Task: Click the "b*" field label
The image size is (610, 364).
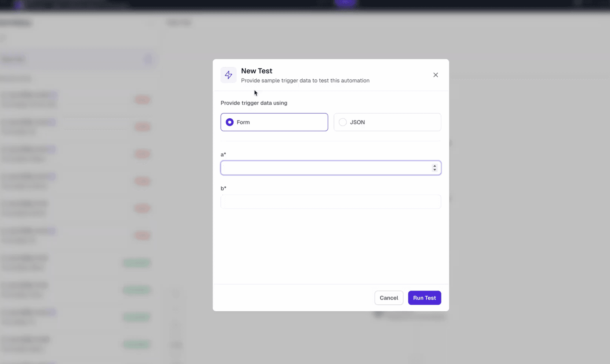Action: [223, 188]
